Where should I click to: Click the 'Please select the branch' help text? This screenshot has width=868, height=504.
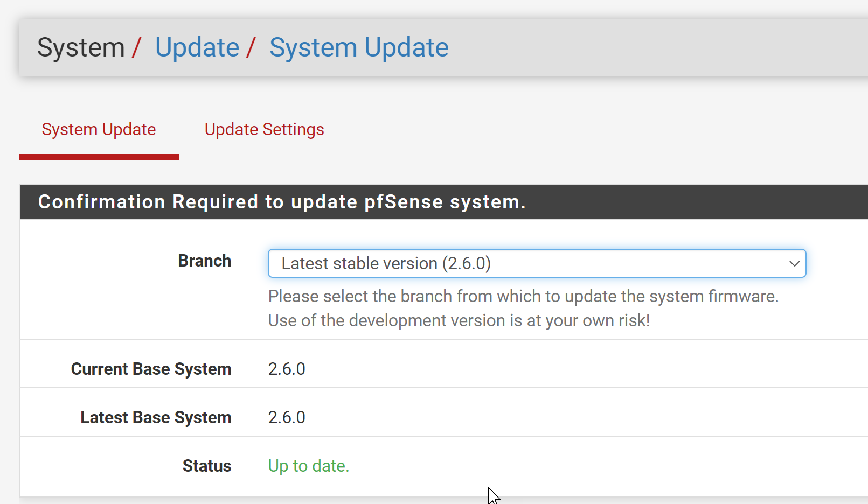click(x=523, y=296)
